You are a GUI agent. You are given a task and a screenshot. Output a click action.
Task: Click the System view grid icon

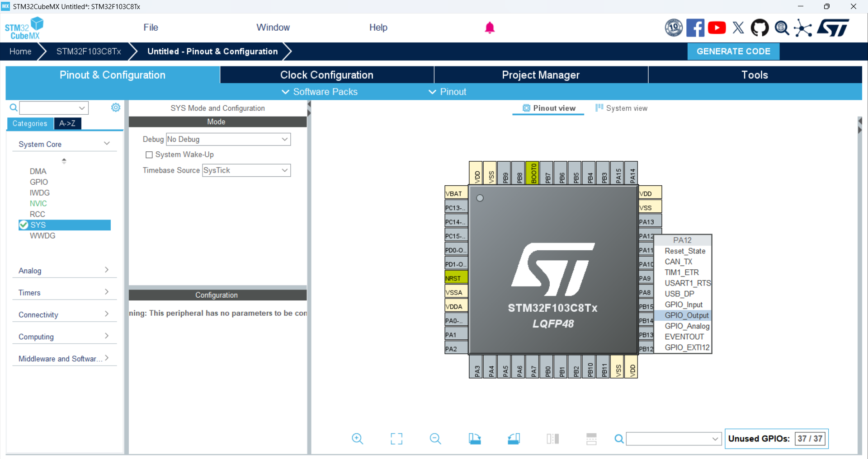click(599, 108)
